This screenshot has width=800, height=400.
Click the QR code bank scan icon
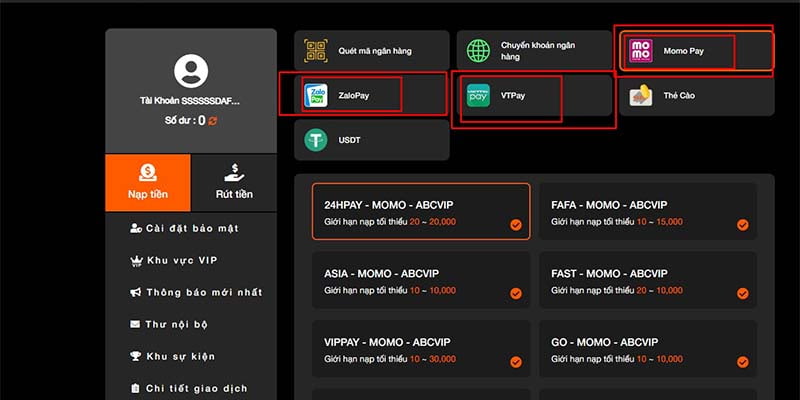tap(316, 50)
